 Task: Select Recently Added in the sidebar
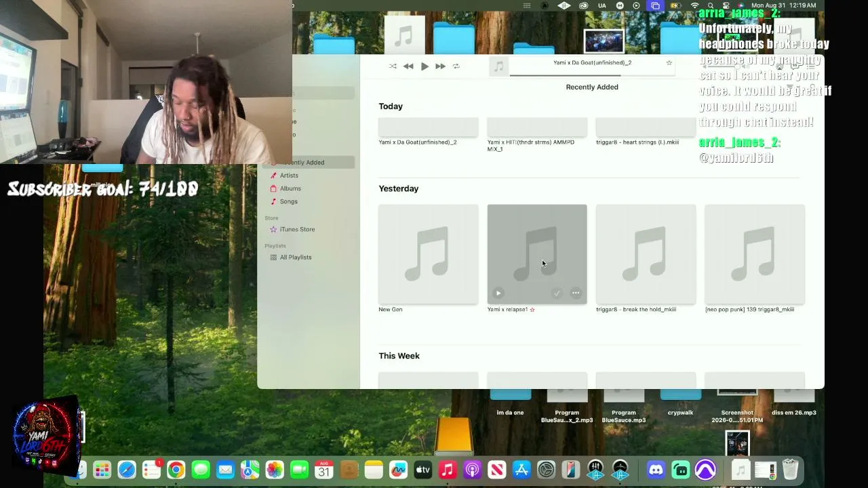[x=309, y=163]
